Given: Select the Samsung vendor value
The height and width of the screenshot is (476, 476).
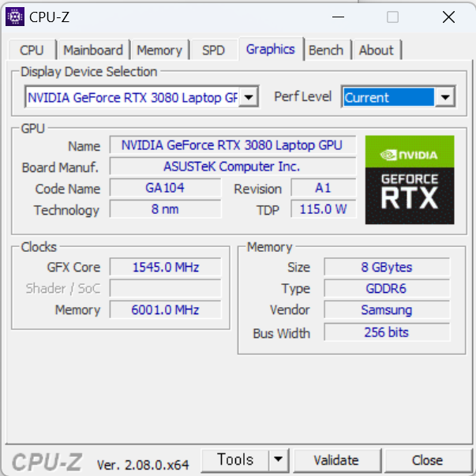Looking at the screenshot, I should 387,310.
